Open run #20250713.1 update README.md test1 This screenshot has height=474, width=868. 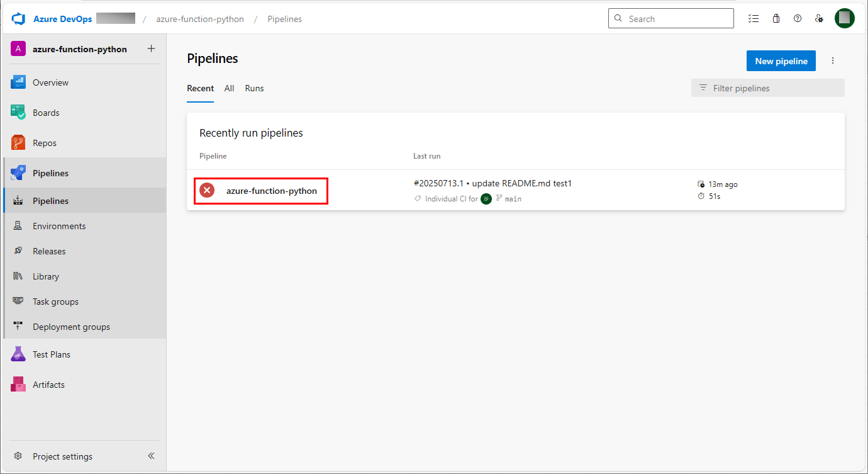492,183
